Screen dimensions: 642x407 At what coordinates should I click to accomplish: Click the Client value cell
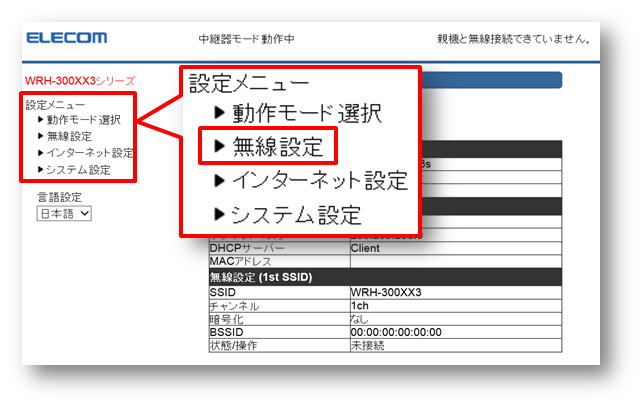point(456,248)
